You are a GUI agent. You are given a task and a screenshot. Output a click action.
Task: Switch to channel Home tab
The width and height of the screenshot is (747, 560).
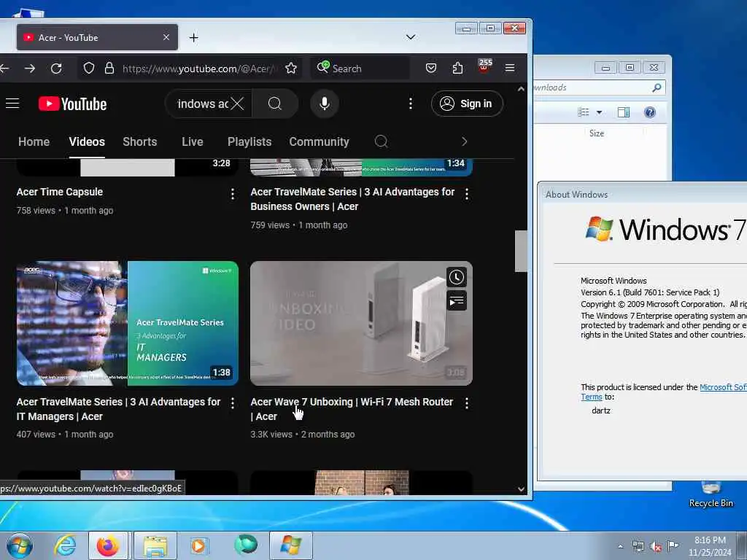pyautogui.click(x=34, y=141)
